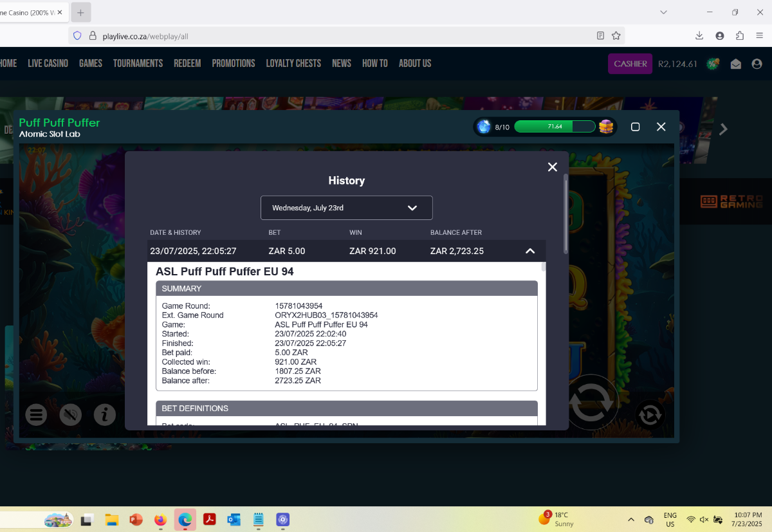This screenshot has height=532, width=772.
Task: Close the History dialog
Action: pyautogui.click(x=552, y=167)
